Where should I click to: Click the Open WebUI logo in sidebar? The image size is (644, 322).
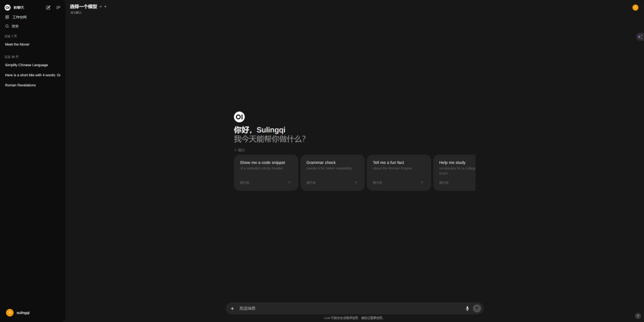7,7
